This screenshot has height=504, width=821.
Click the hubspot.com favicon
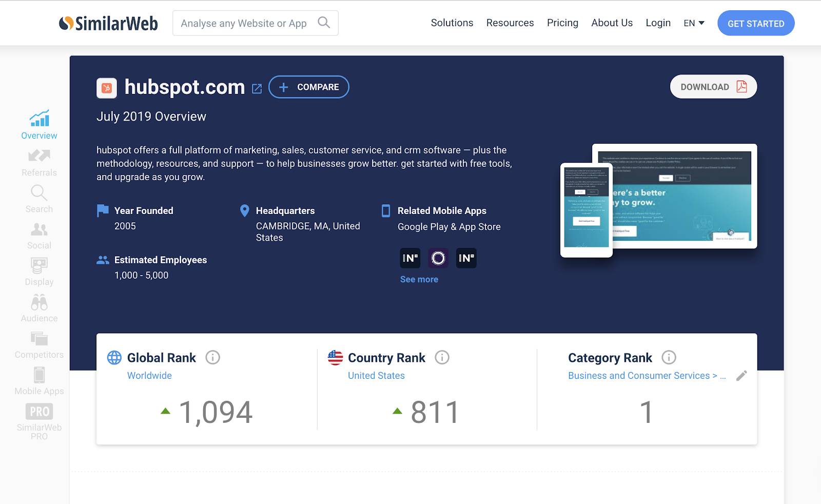pyautogui.click(x=107, y=88)
